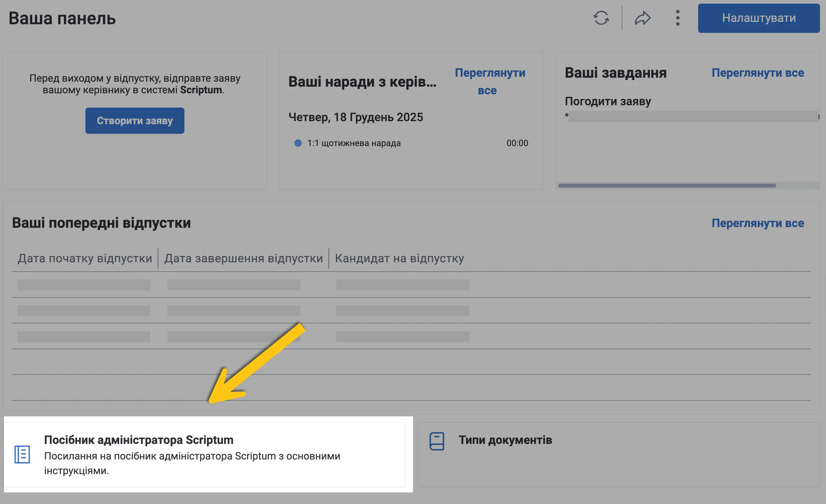The height and width of the screenshot is (504, 826).
Task: Open Переглянути все in Ваші завдання
Action: point(758,73)
